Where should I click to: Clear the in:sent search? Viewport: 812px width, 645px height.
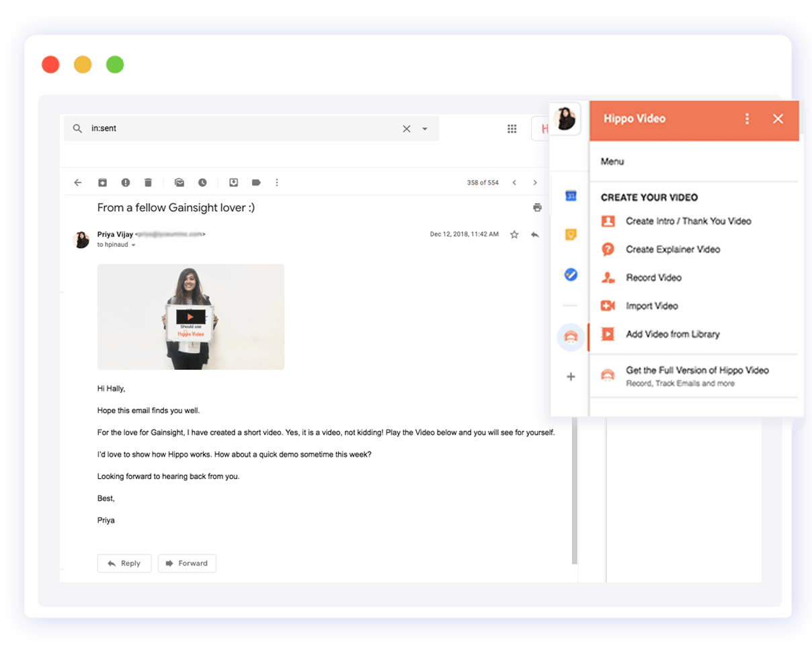pos(406,128)
